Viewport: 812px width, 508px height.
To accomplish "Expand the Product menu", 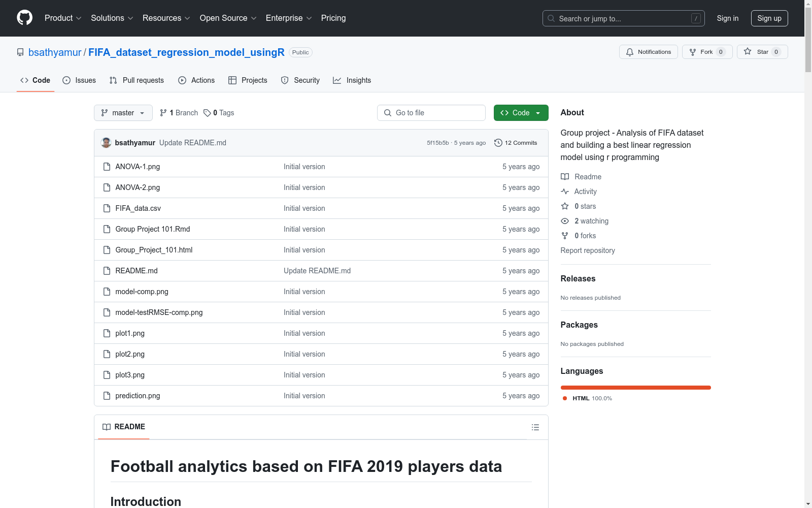I will 63,18.
